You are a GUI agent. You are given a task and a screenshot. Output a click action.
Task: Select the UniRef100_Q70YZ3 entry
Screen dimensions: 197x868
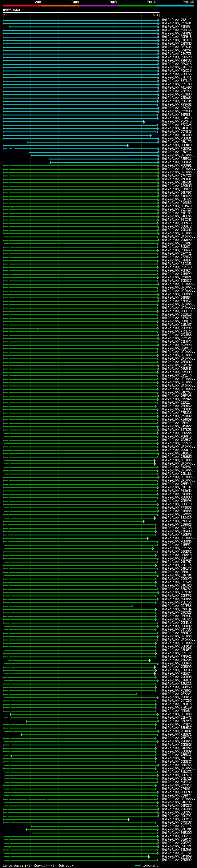tap(176, 176)
